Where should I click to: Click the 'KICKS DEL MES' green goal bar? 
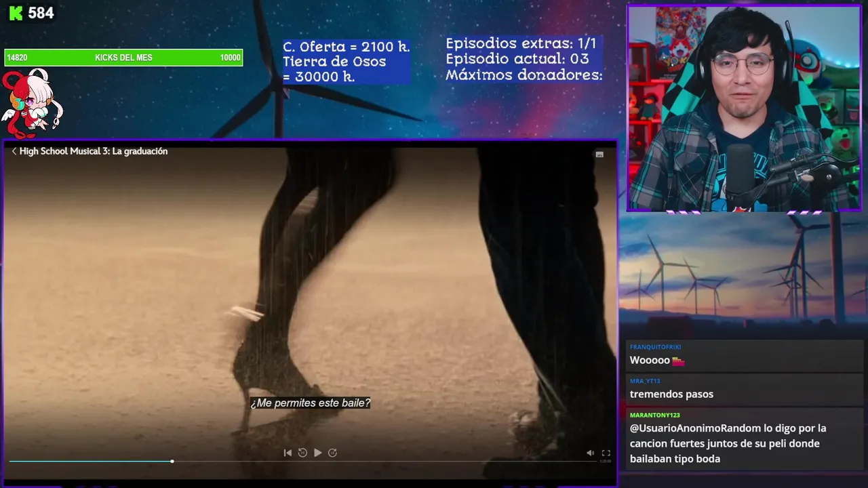click(x=123, y=58)
